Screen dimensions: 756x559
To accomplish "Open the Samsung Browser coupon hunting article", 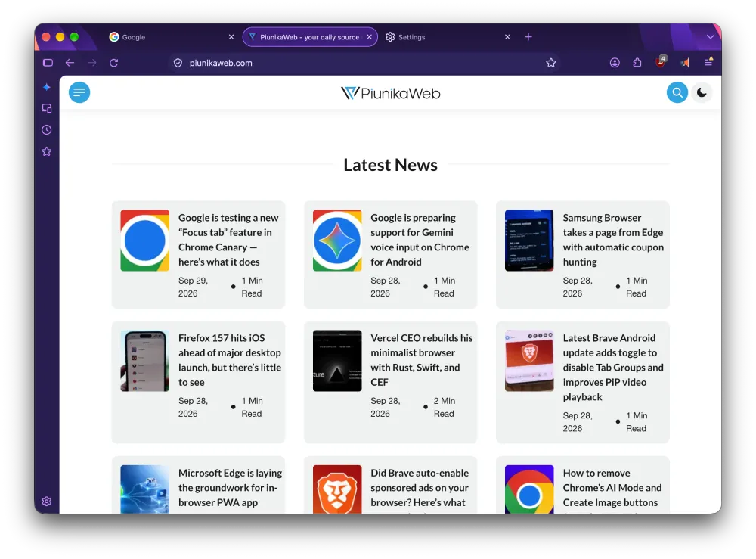I will 613,240.
